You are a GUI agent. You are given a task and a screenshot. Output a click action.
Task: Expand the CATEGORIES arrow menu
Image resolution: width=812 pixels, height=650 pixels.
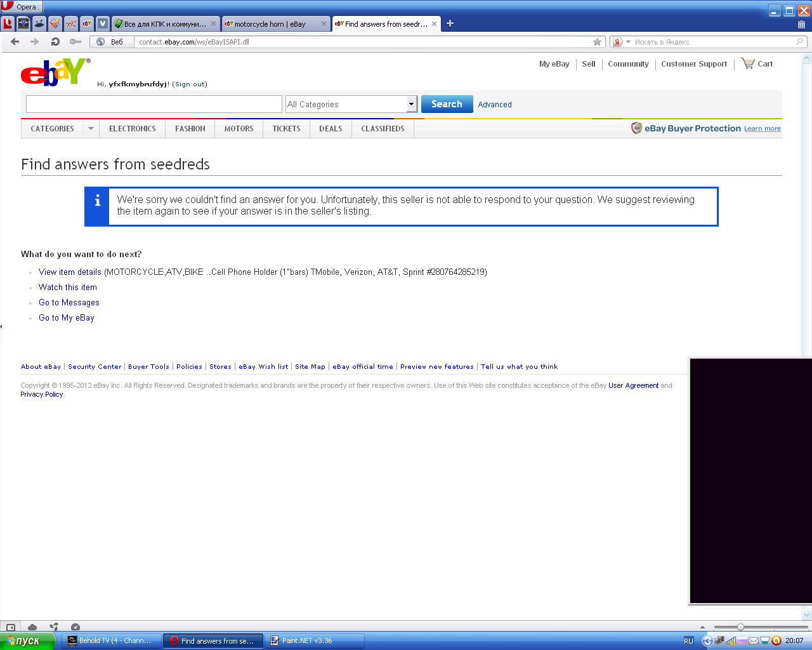click(x=91, y=128)
